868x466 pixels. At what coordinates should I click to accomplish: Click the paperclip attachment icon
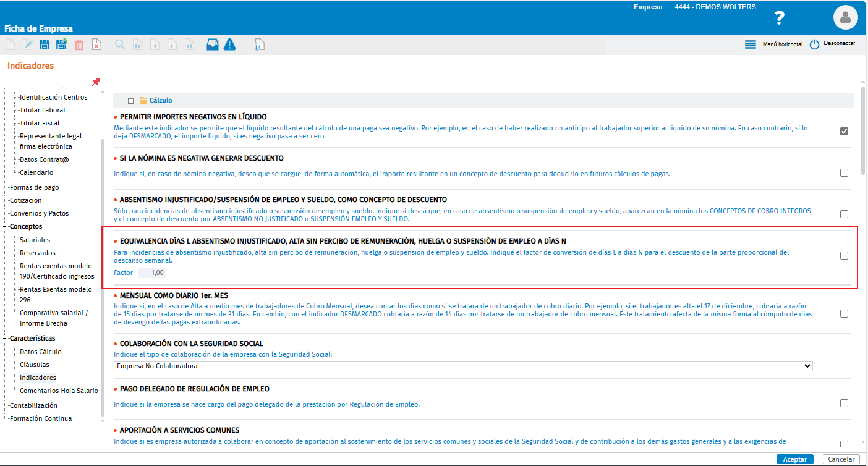point(259,44)
